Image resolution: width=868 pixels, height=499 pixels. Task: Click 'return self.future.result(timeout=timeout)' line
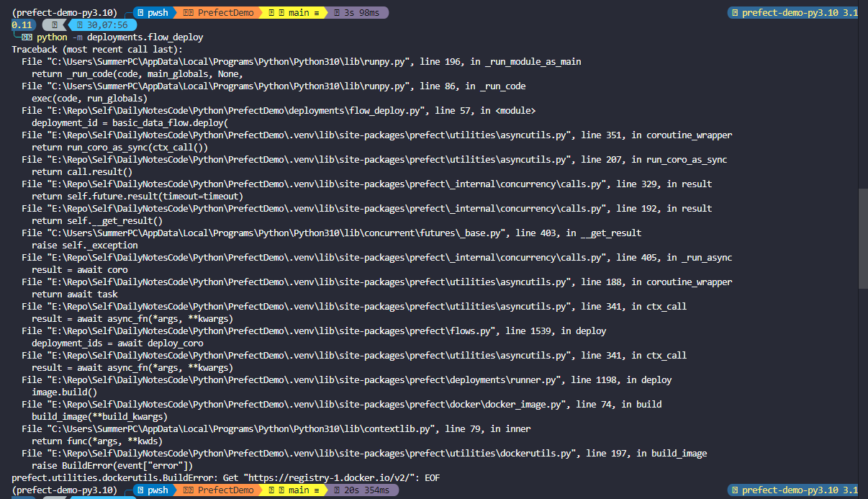(x=137, y=196)
